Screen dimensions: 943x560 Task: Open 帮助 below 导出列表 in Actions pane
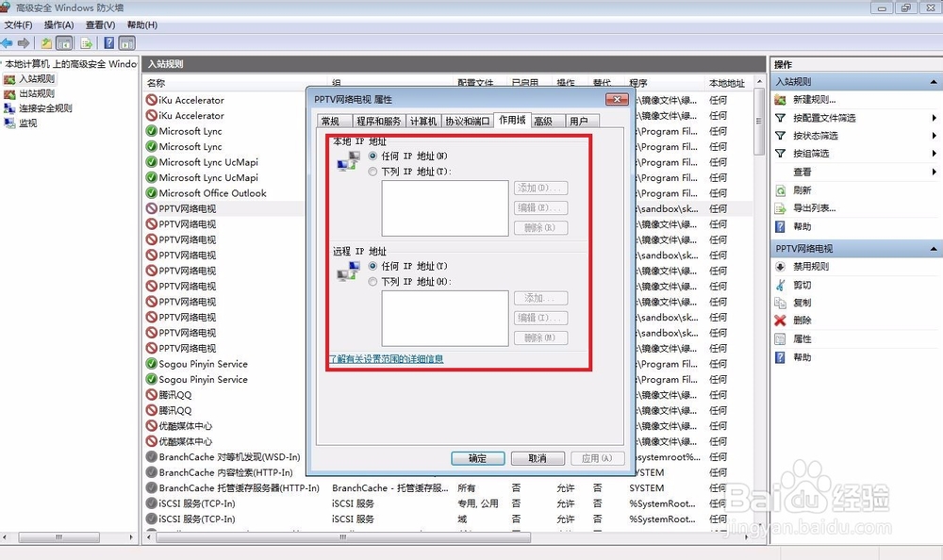802,227
